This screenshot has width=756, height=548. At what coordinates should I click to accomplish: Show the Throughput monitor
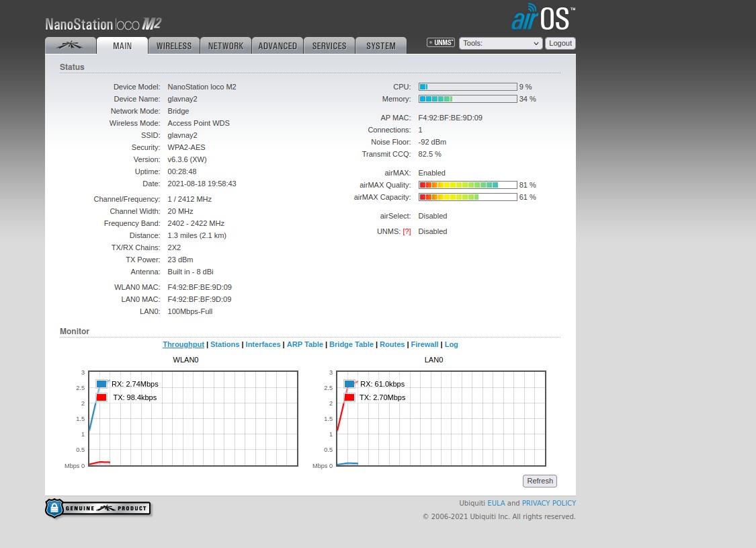(183, 344)
